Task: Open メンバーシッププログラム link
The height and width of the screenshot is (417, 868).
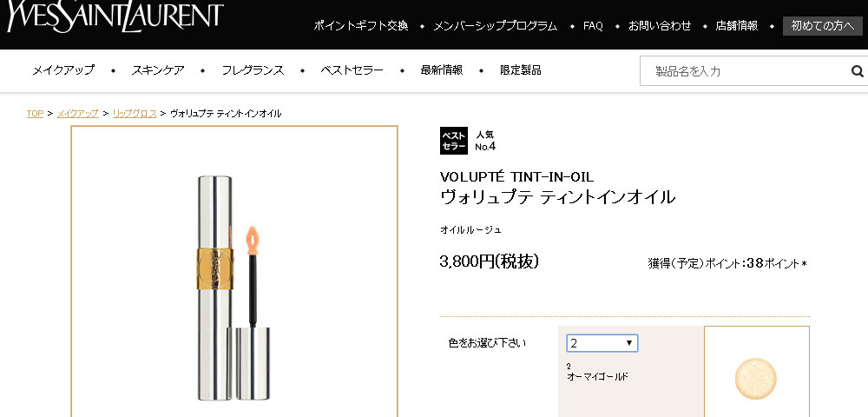Action: 495,25
